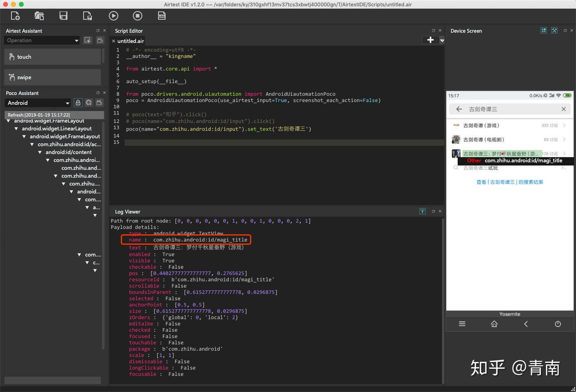Collapse the com.zhihu.... tree node

click(64, 184)
